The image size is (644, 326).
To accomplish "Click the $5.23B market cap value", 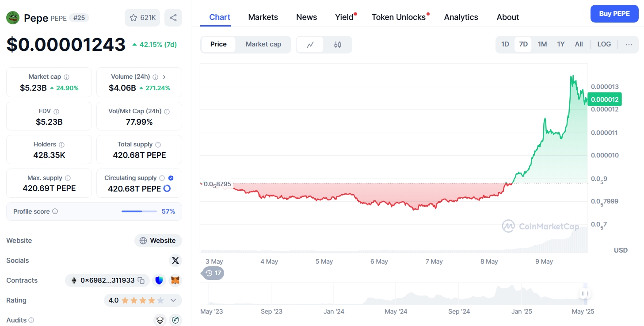I will point(33,88).
